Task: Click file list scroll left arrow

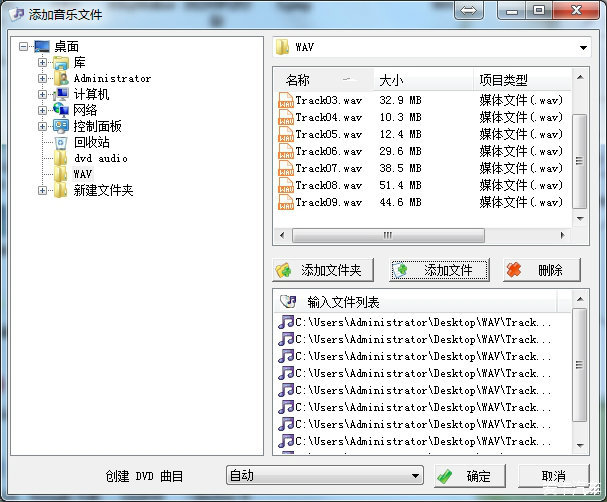Action: [x=282, y=235]
